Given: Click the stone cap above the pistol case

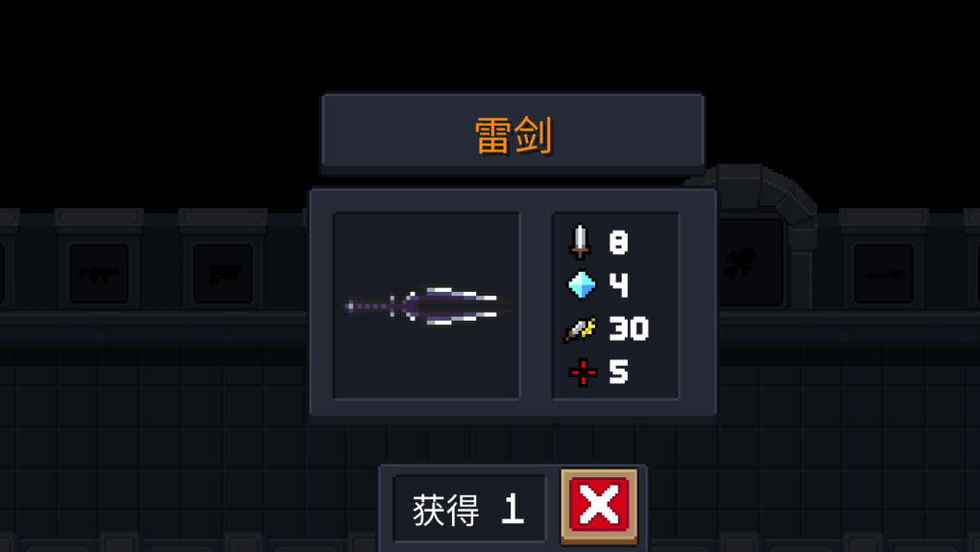Looking at the screenshot, I should (x=223, y=218).
